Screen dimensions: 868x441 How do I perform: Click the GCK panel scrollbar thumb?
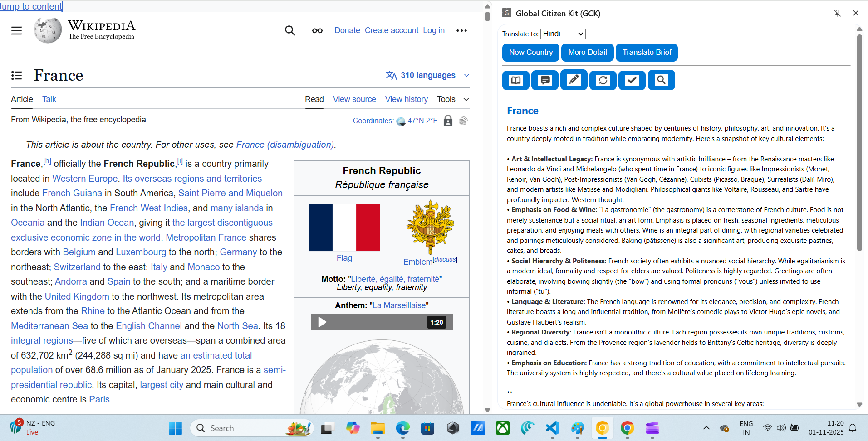pyautogui.click(x=859, y=142)
